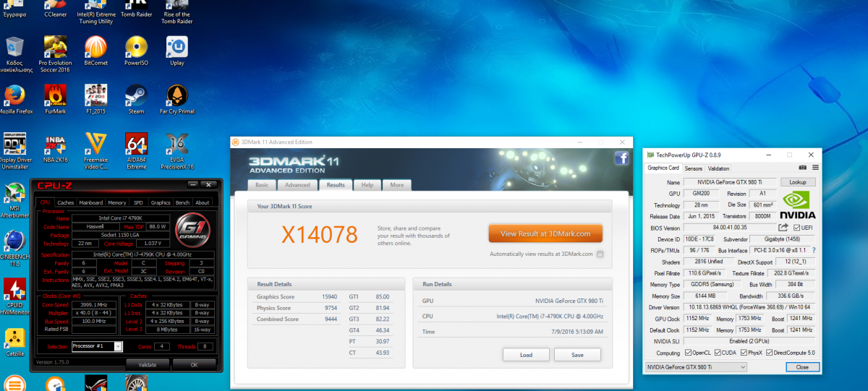
Task: Open Advanced tab in 3DMark 11
Action: 297,185
